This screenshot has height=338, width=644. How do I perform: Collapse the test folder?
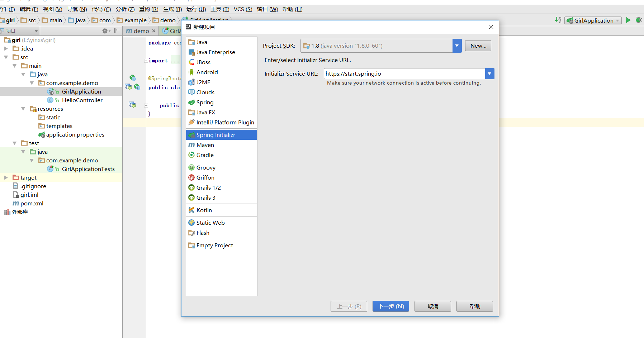pyautogui.click(x=14, y=143)
